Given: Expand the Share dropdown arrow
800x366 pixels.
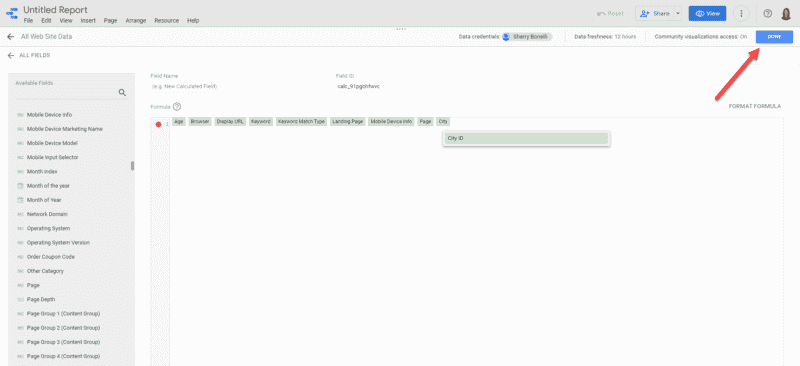Looking at the screenshot, I should click(x=678, y=14).
